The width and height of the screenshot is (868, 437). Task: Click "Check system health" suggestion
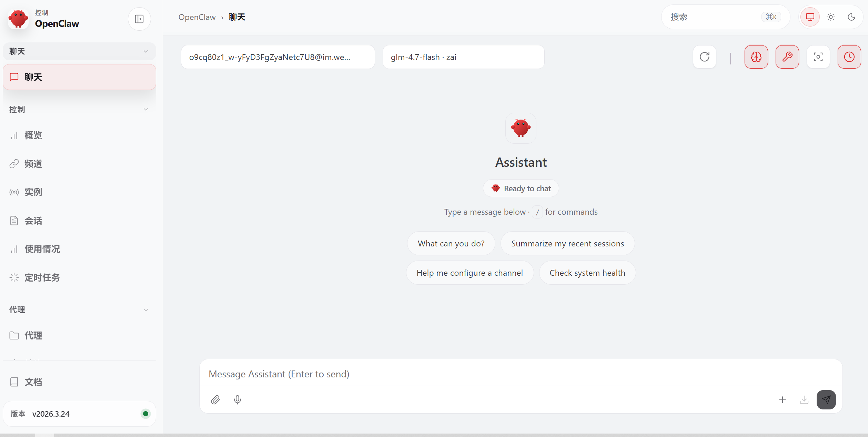coord(587,273)
